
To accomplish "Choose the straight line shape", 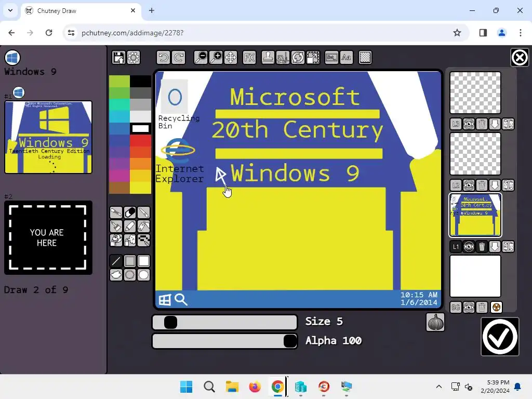I will point(116,261).
